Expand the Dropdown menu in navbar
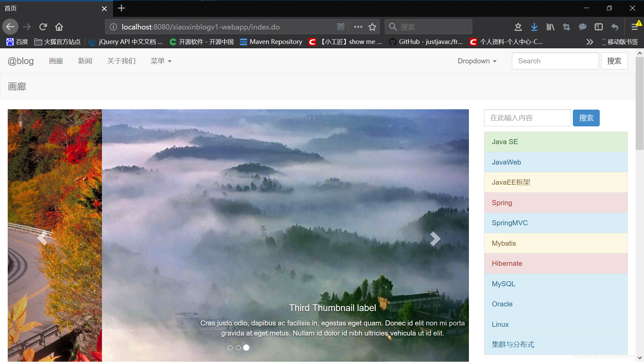The width and height of the screenshot is (644, 362). (477, 61)
